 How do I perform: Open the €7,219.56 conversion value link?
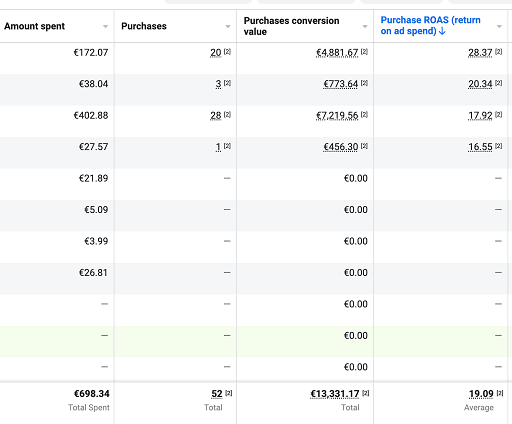tap(337, 116)
